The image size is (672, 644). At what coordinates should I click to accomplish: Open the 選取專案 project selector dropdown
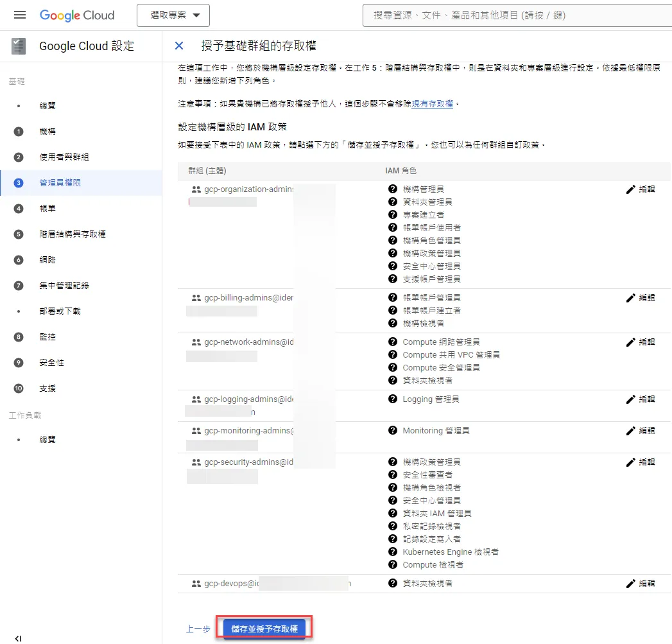(173, 15)
